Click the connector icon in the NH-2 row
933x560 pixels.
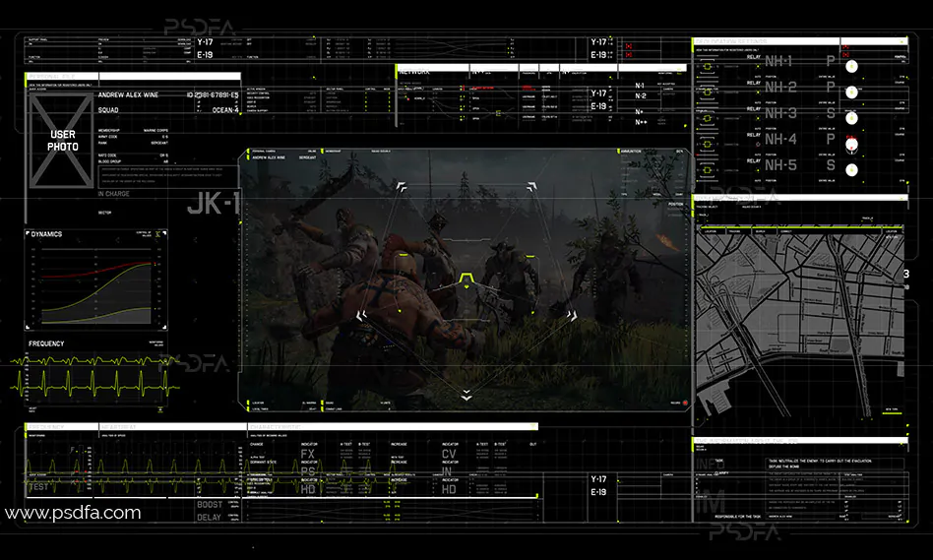point(707,93)
